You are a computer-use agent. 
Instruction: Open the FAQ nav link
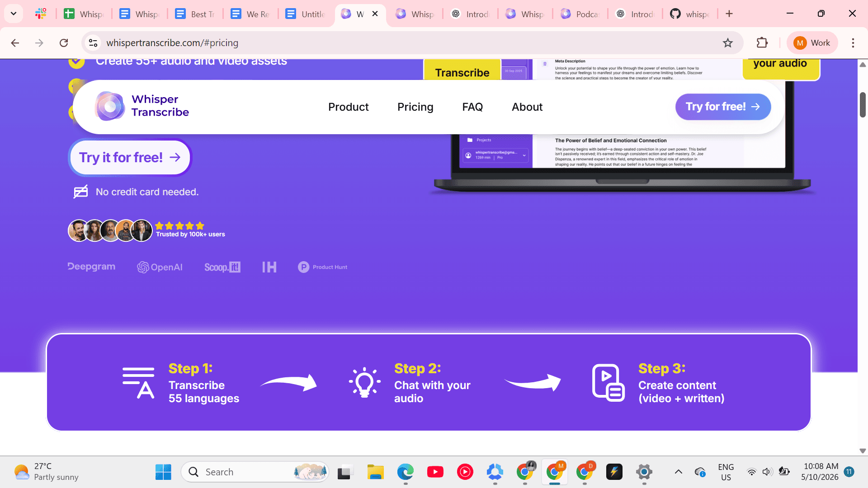click(472, 107)
